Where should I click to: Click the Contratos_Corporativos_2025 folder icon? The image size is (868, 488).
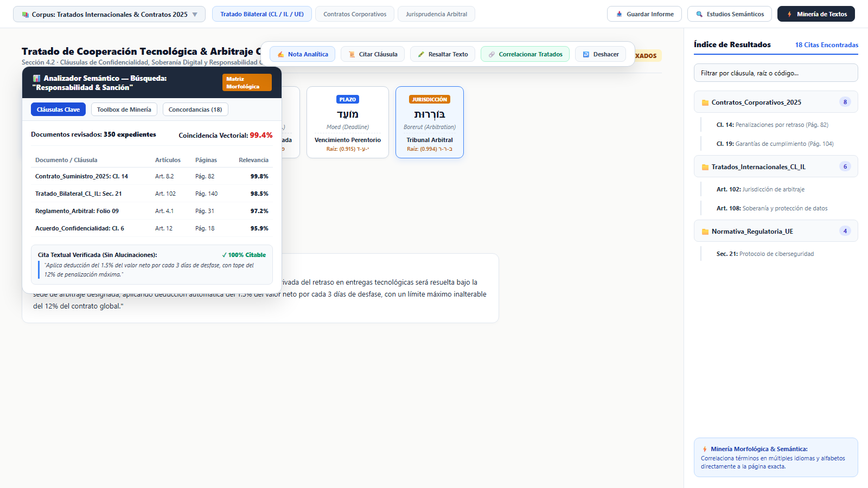click(x=705, y=102)
